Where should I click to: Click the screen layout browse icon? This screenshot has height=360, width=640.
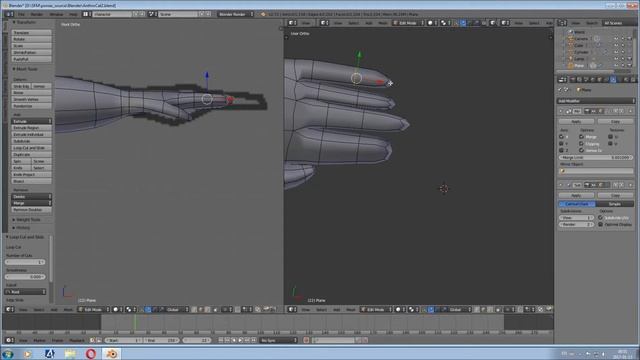click(87, 14)
